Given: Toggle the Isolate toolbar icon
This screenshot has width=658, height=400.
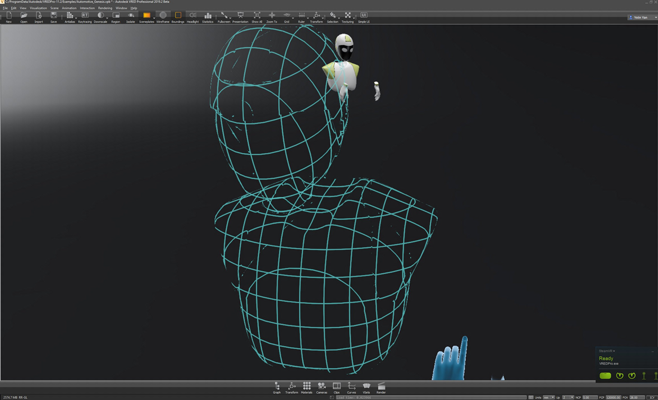Looking at the screenshot, I should 131,16.
